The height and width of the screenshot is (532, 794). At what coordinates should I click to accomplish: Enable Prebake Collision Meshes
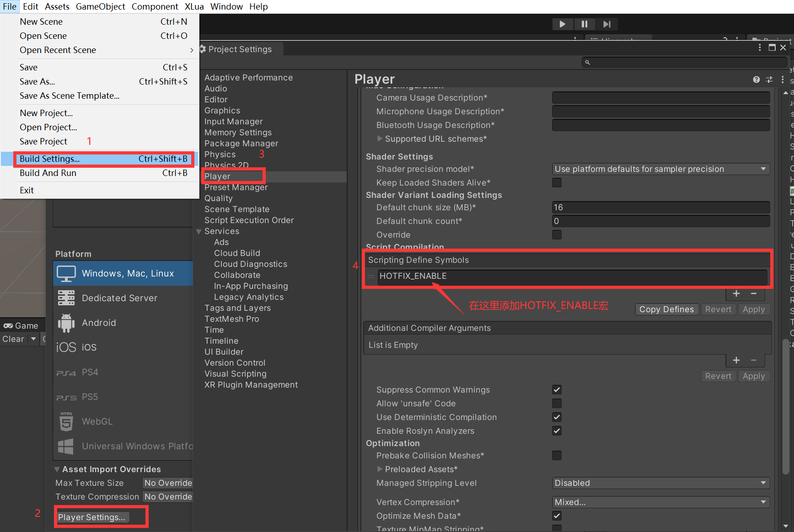tap(557, 456)
